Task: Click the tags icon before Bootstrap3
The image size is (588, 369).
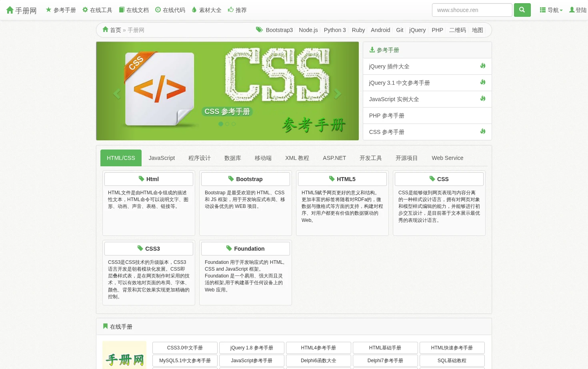Action: [259, 30]
